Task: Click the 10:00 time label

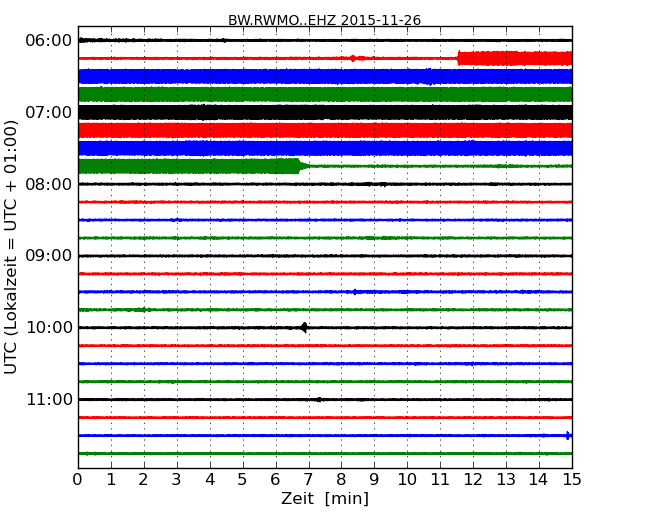Action: (x=49, y=328)
